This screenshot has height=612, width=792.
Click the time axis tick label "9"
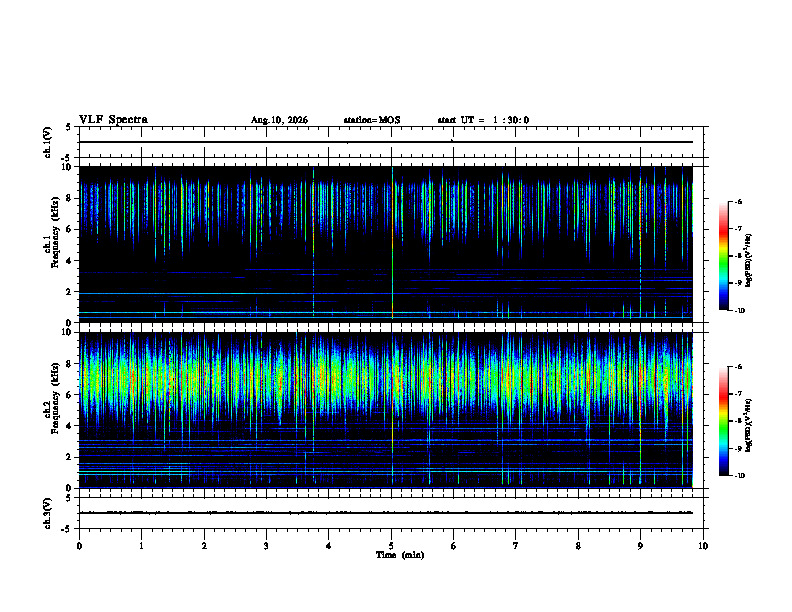(x=640, y=546)
